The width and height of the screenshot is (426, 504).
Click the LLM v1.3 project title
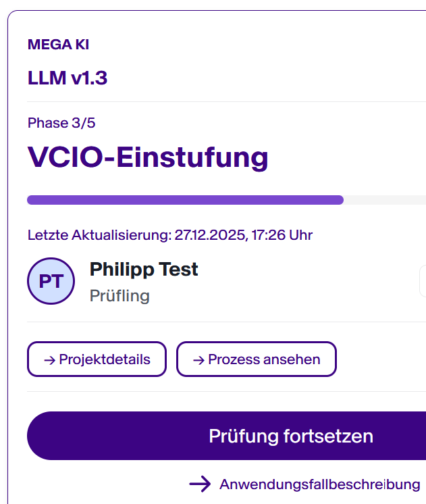[x=68, y=78]
